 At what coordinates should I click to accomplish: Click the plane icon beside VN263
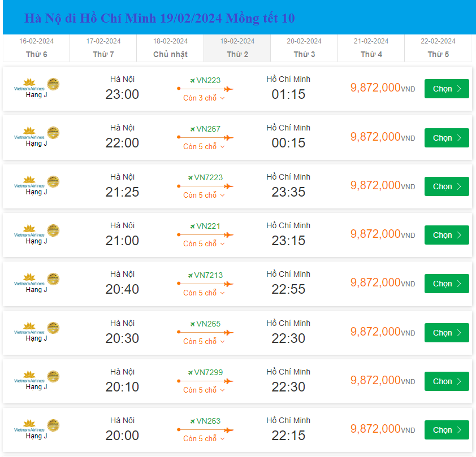(x=192, y=421)
